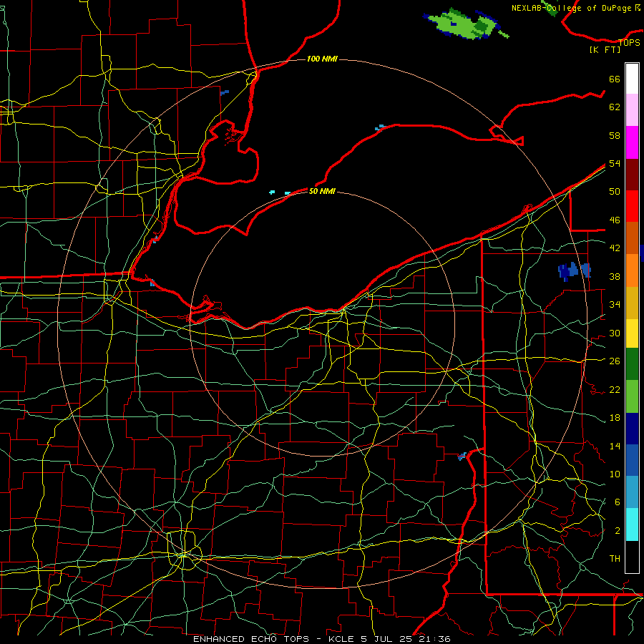
Task: Click the light pink legend swatch
Action: coord(632,110)
